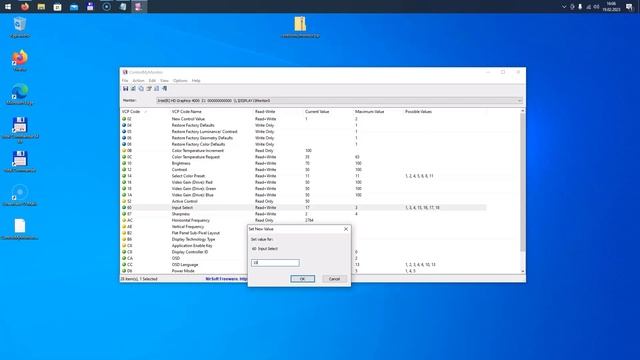Click the yellow icon of the Active Control row

point(124,201)
